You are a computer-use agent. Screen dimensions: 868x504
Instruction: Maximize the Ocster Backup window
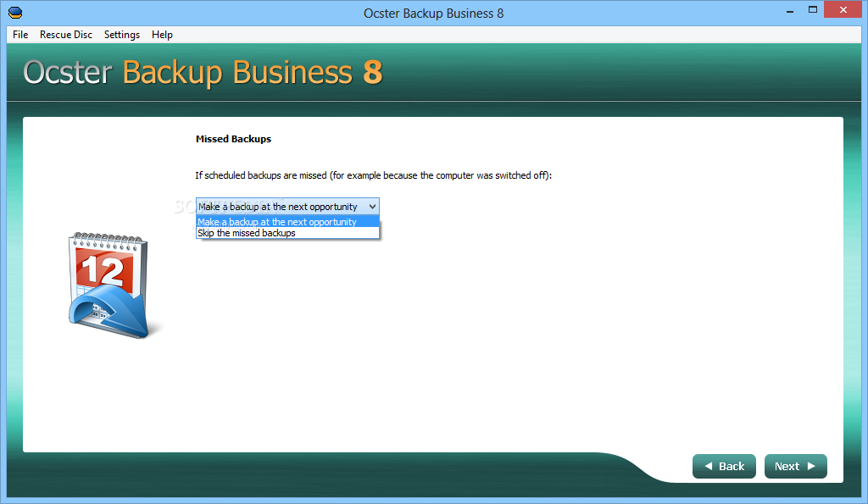click(x=813, y=10)
